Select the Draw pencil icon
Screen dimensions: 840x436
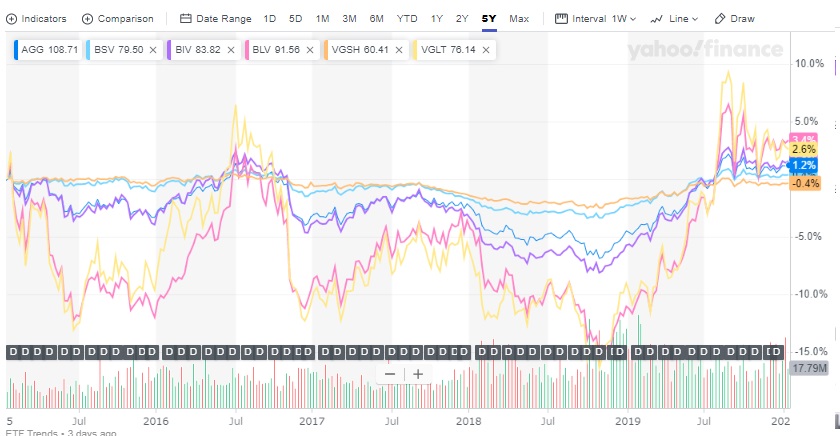719,19
